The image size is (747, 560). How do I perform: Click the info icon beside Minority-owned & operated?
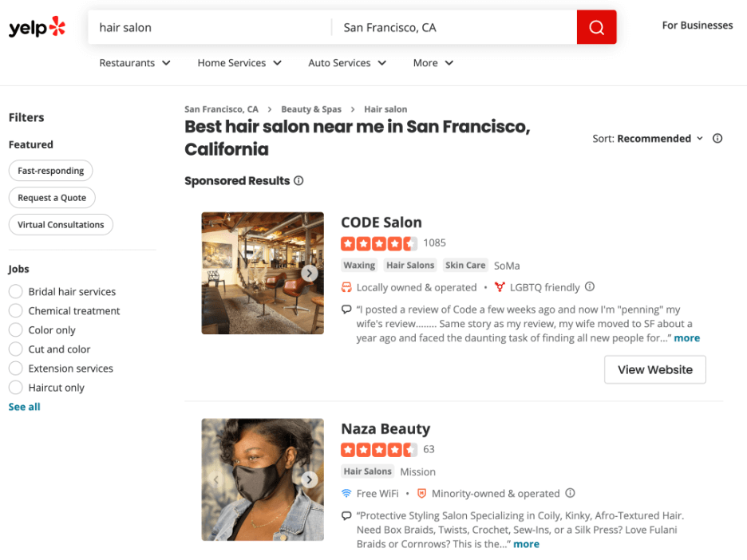571,493
